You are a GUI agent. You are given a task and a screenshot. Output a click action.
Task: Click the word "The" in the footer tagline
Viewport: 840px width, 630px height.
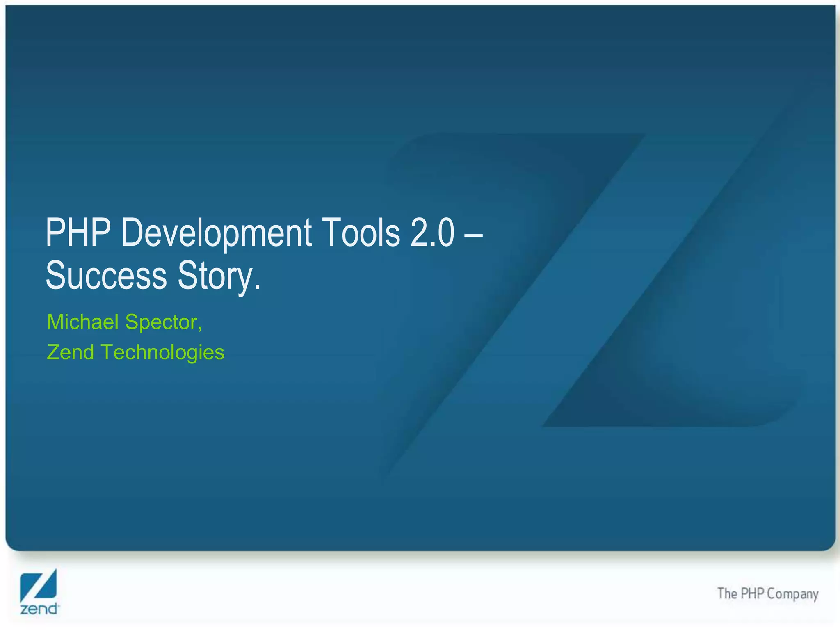pyautogui.click(x=727, y=593)
